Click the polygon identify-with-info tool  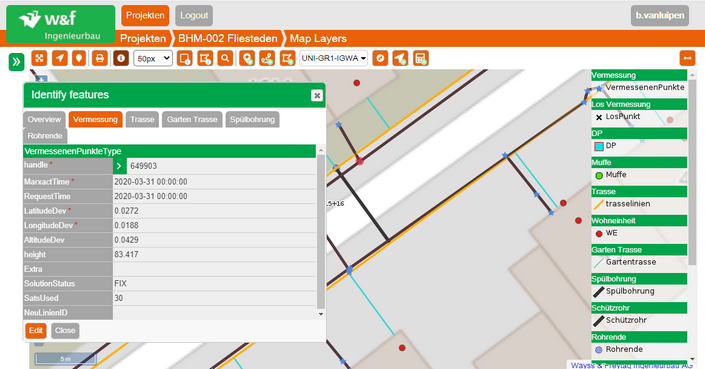tap(205, 58)
